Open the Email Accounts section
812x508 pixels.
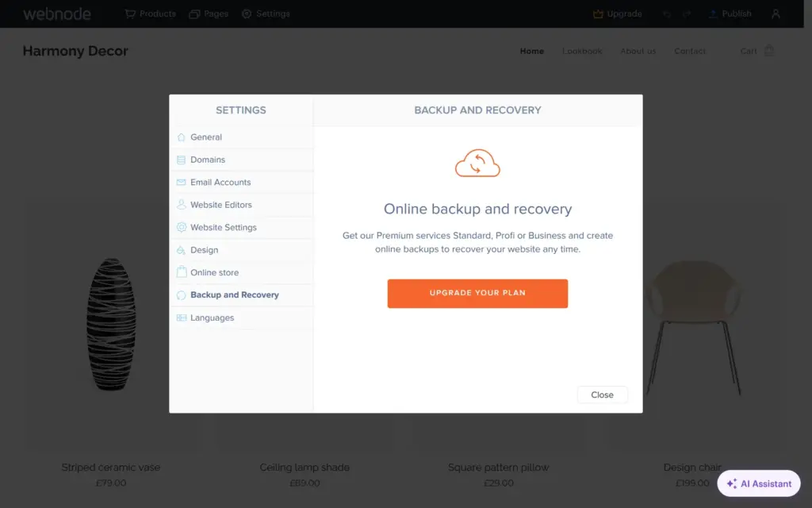pos(241,183)
